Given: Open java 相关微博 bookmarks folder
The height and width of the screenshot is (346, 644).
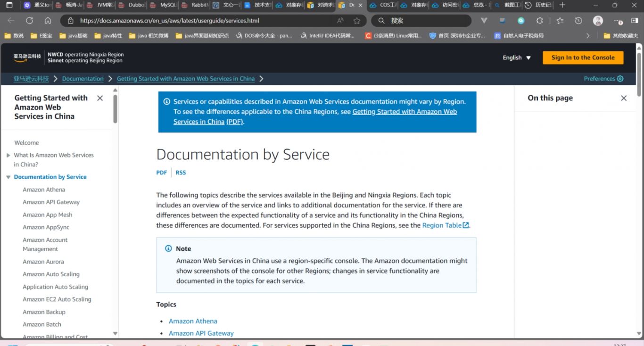Looking at the screenshot, I should pos(149,35).
